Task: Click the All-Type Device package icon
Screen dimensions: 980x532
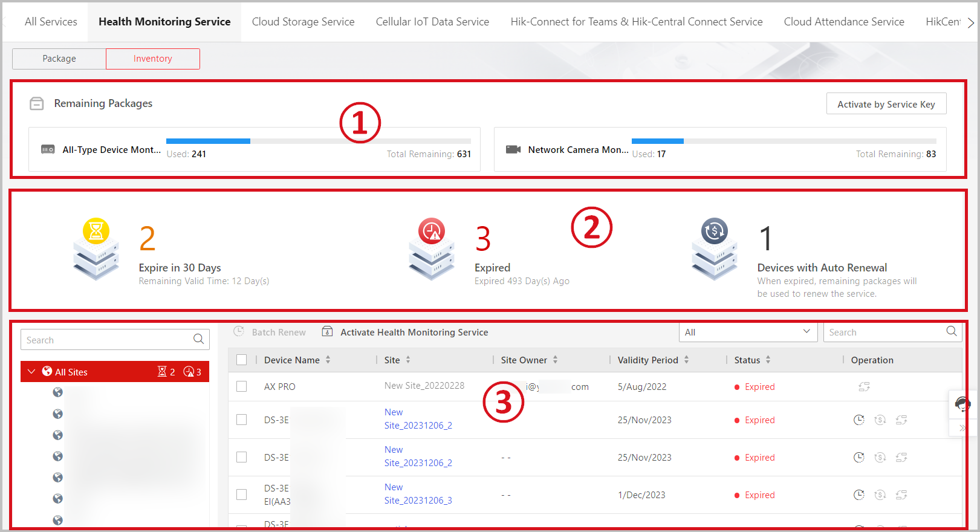Action: pyautogui.click(x=48, y=149)
